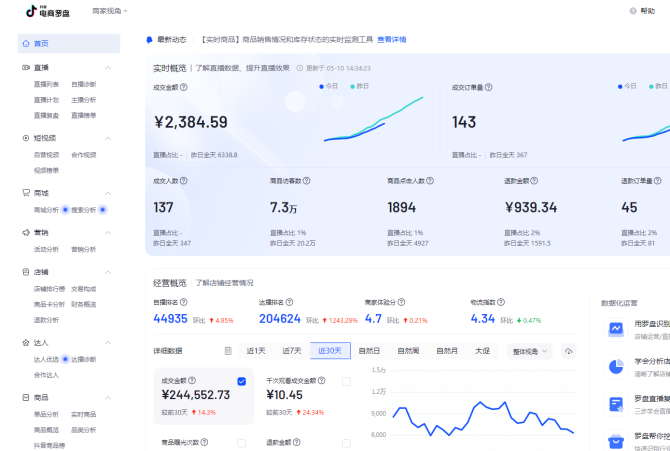This screenshot has width=670, height=451.
Task: Click the 短视频 play icon in the sidebar
Action: pyautogui.click(x=26, y=138)
